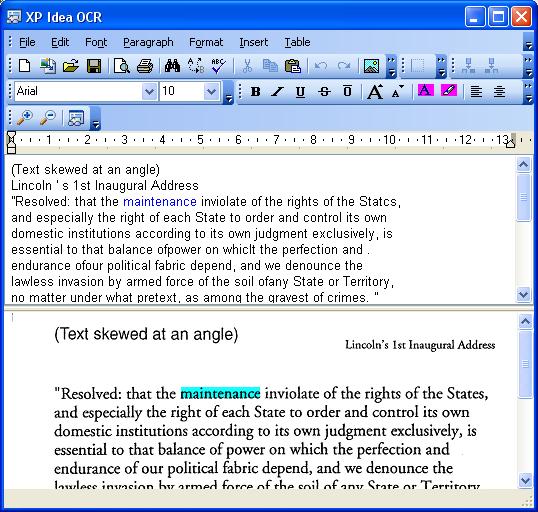Pick the font color swatch

click(425, 91)
